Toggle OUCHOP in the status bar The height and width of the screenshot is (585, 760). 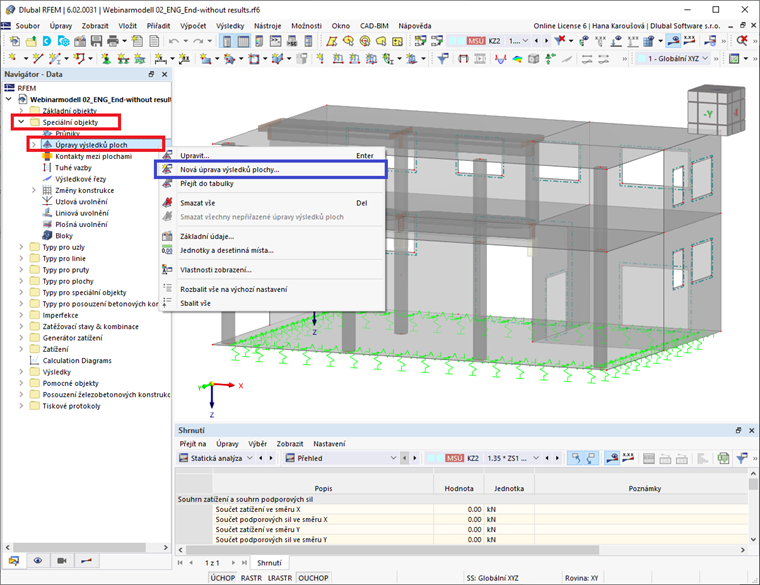313,578
